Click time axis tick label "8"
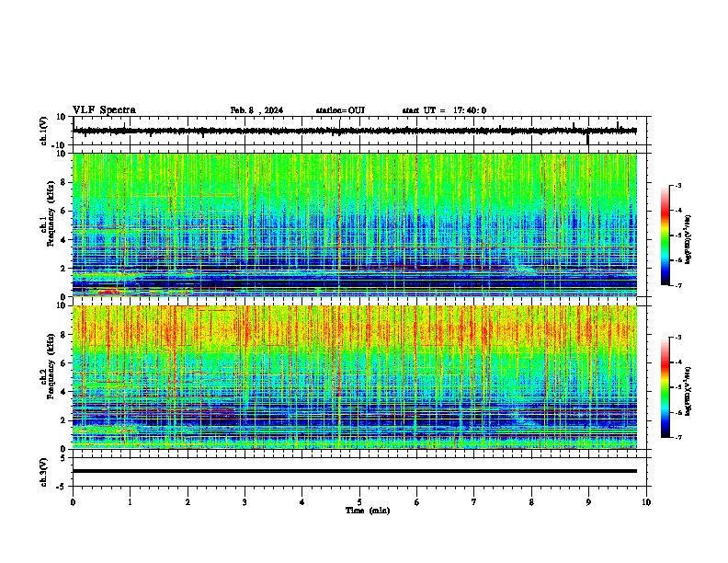This screenshot has width=728, height=563. point(531,502)
